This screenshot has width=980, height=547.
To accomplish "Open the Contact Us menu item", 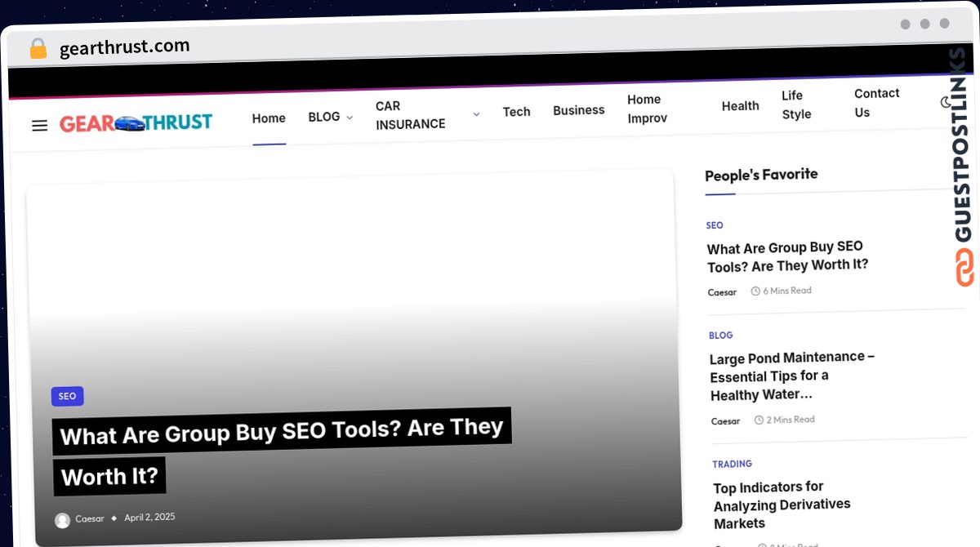I will pos(876,103).
